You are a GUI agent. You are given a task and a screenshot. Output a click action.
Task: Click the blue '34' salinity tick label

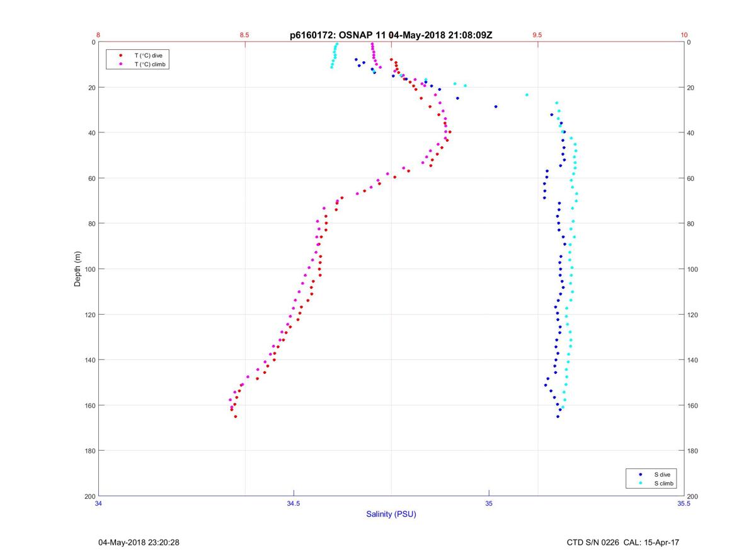coord(99,503)
